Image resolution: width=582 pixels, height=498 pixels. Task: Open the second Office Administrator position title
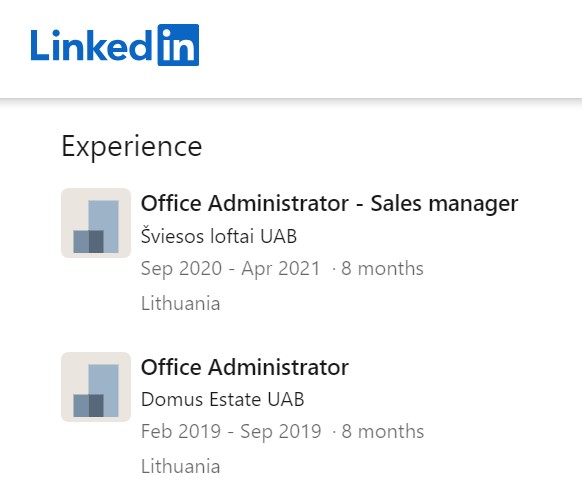[245, 367]
